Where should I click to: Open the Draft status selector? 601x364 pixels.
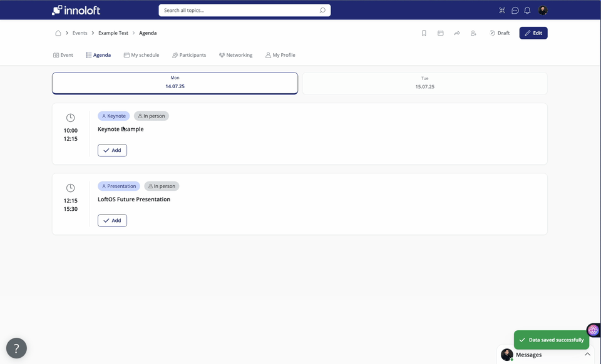(x=500, y=33)
